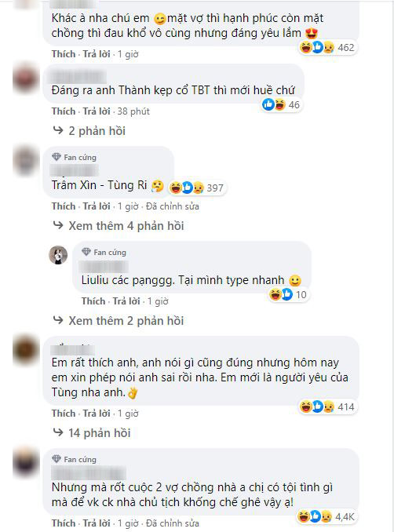Expand the 2 phản hồi replies
394x532 pixels.
89,131
